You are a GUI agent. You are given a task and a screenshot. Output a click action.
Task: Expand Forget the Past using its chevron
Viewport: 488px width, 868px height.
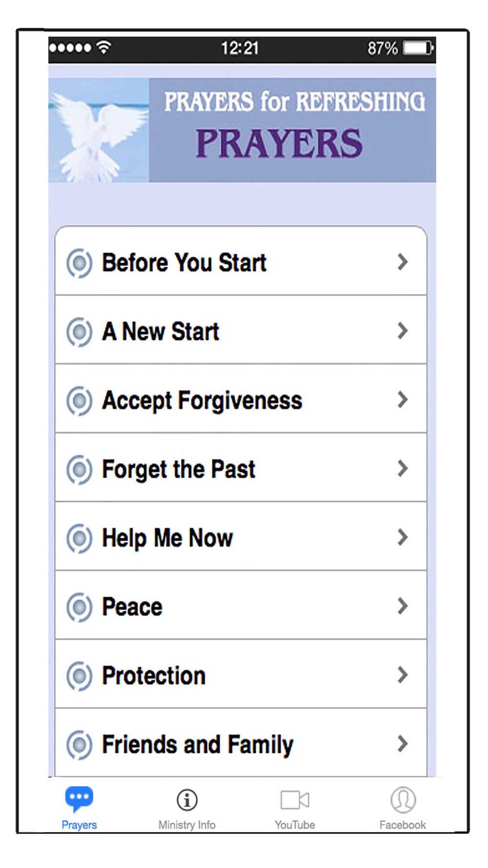point(403,468)
